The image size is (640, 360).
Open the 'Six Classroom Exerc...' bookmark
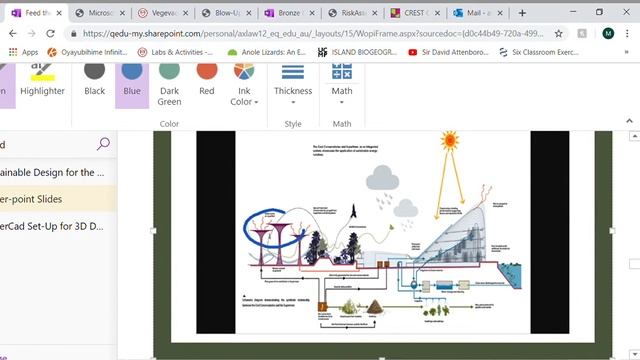click(x=539, y=52)
